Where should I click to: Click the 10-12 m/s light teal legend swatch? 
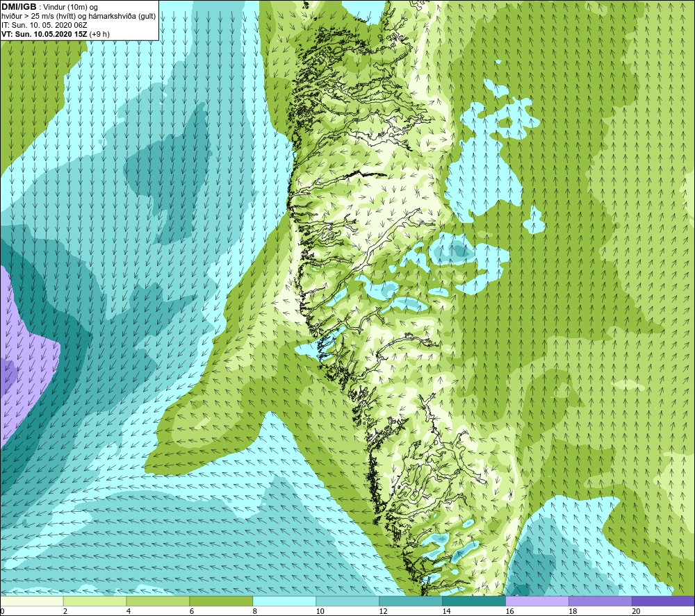[347, 601]
